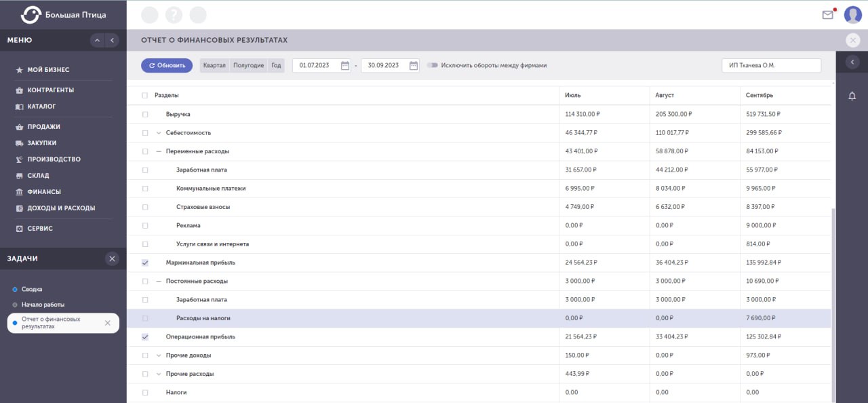Collapse the Переменные расходы group
868x403 pixels.
pos(159,151)
